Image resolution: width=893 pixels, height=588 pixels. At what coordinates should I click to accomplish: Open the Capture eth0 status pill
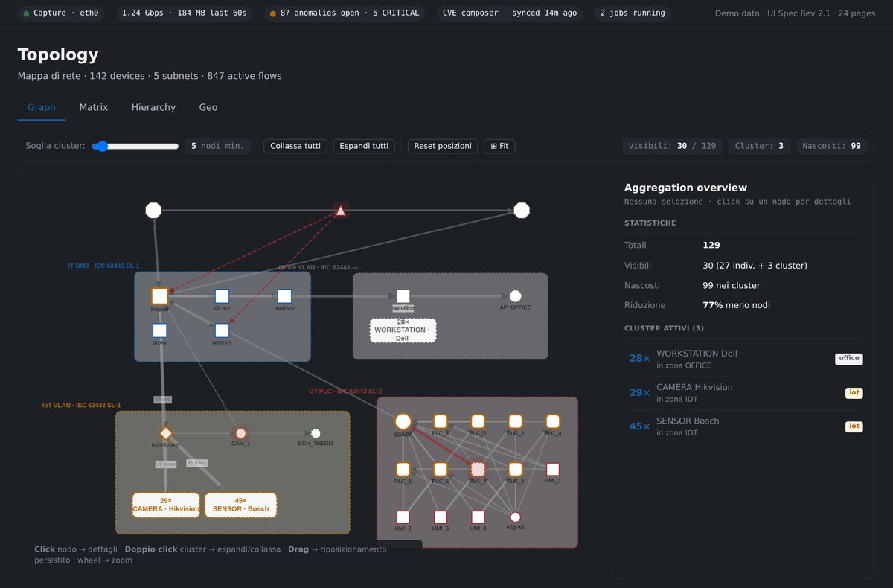[61, 13]
